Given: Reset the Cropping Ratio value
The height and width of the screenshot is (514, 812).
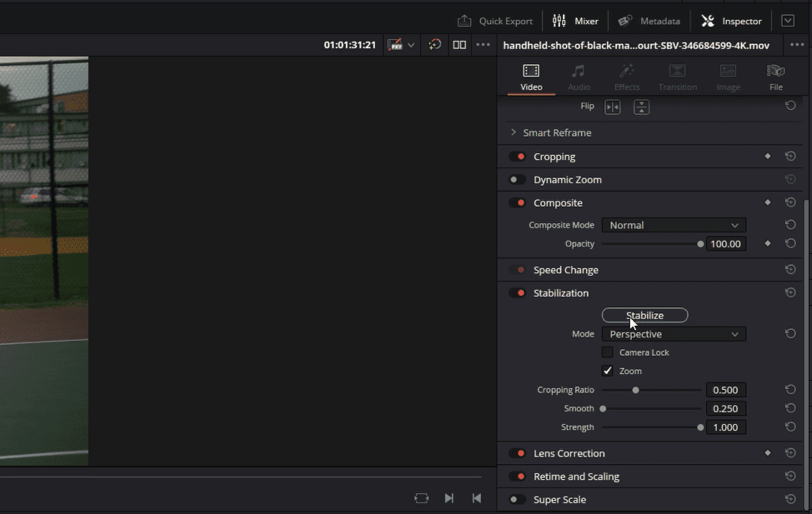Looking at the screenshot, I should point(789,390).
